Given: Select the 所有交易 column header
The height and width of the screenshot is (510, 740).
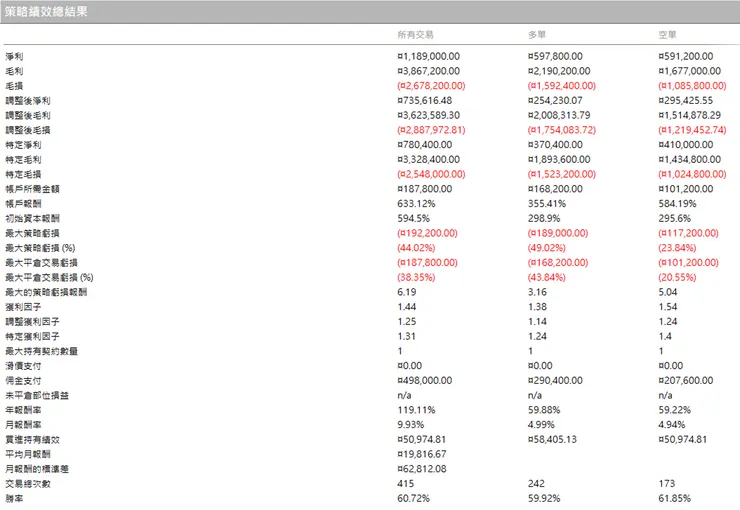Looking at the screenshot, I should [x=415, y=34].
